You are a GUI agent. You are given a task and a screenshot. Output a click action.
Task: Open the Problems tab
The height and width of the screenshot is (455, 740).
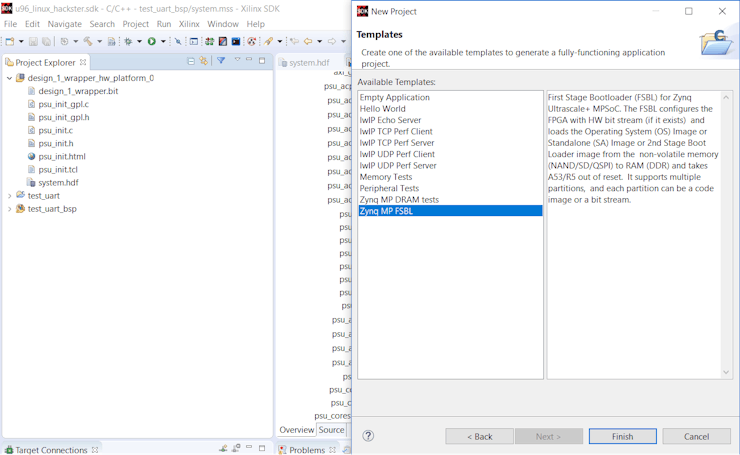pyautogui.click(x=307, y=450)
